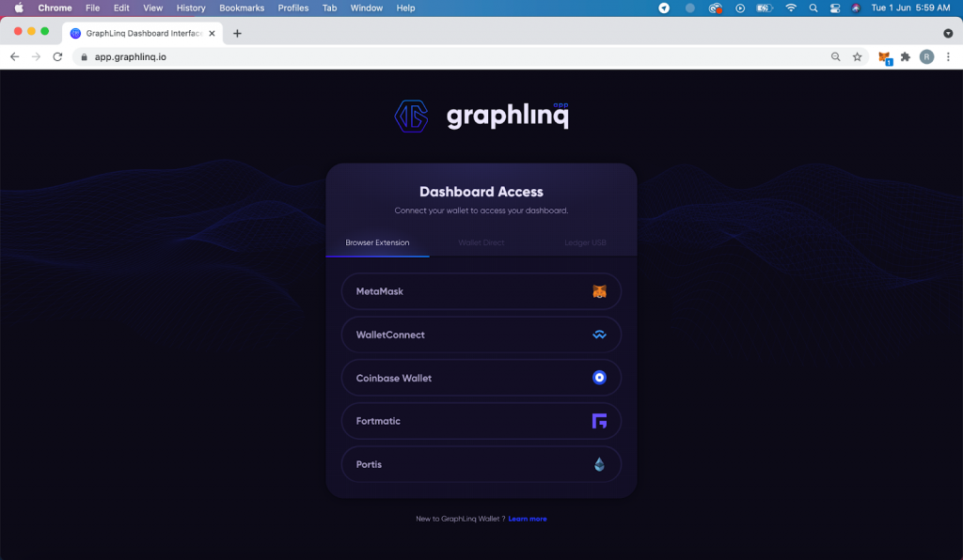Open the MetaMask extension in Chrome toolbar

884,57
